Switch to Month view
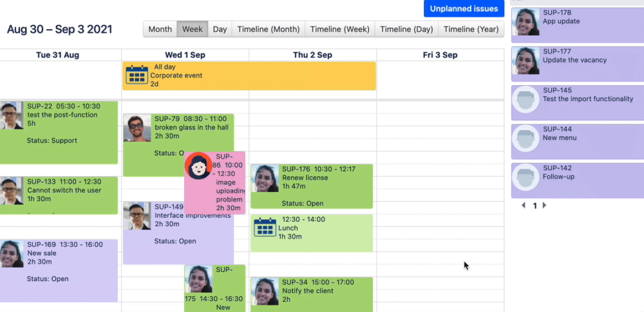 (160, 29)
